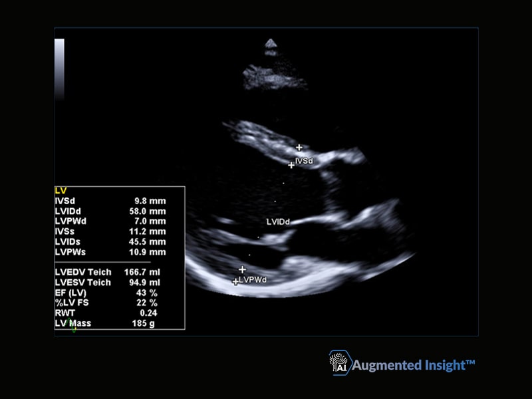Image resolution: width=532 pixels, height=399 pixels.
Task: Click the EF (LV) 43 % result
Action: (x=106, y=293)
